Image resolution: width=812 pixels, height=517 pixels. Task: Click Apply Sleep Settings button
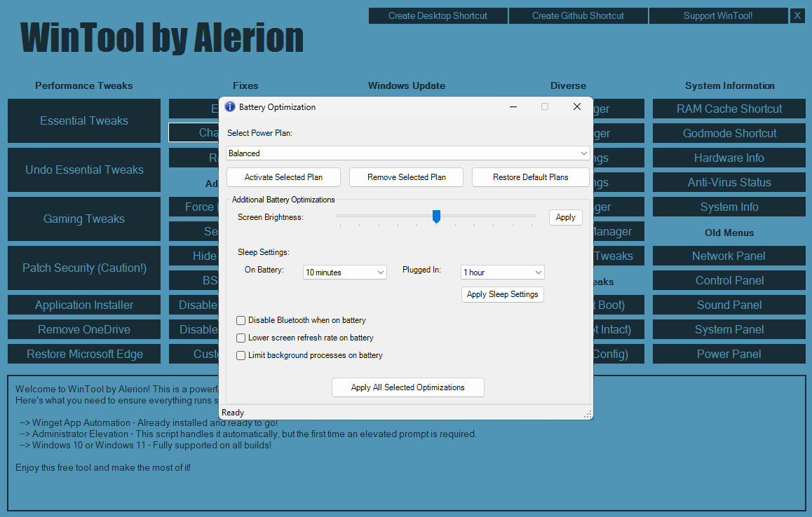(x=502, y=294)
